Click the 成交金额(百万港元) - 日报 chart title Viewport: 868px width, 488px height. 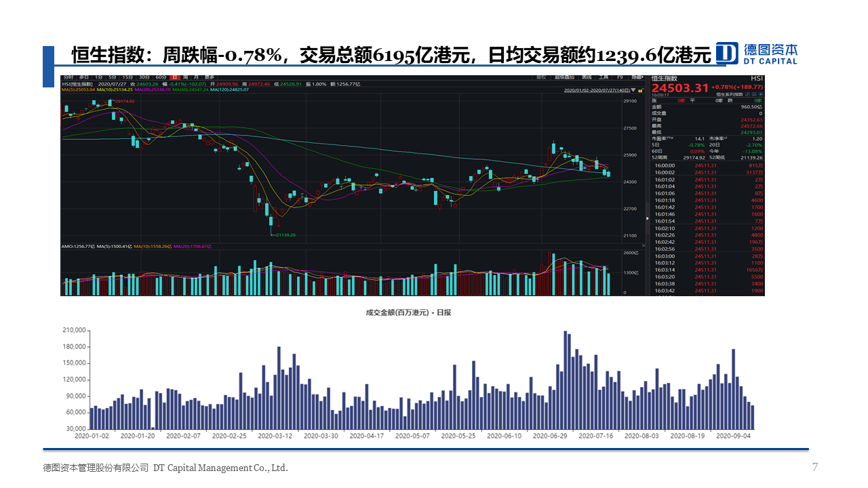[x=408, y=312]
